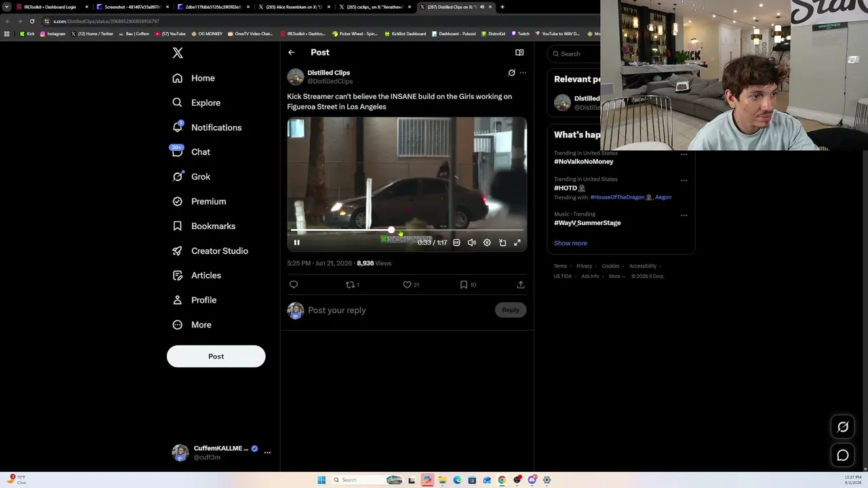Open Explore from the sidebar
The height and width of the screenshot is (488, 868).
point(197,103)
